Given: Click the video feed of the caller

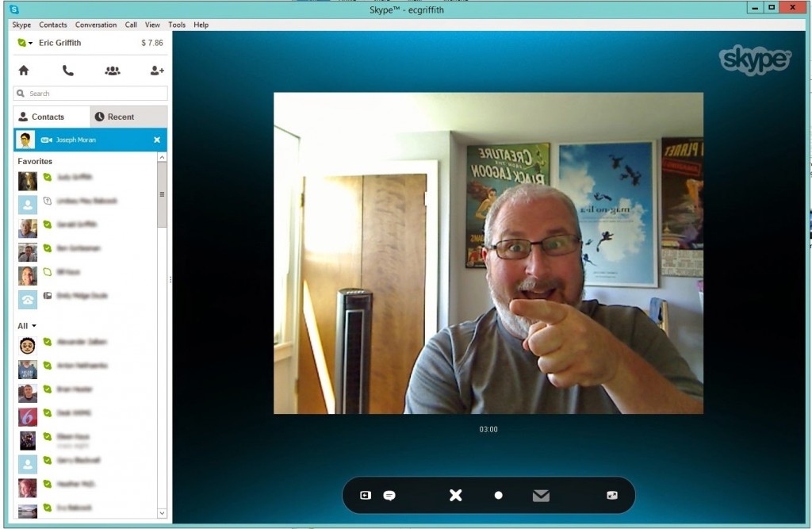Looking at the screenshot, I should click(488, 253).
